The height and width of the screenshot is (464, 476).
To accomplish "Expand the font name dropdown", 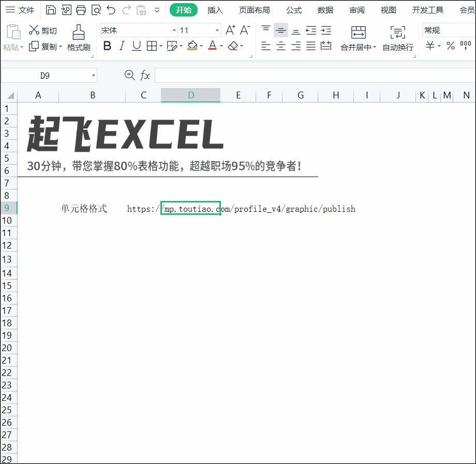I will (174, 31).
